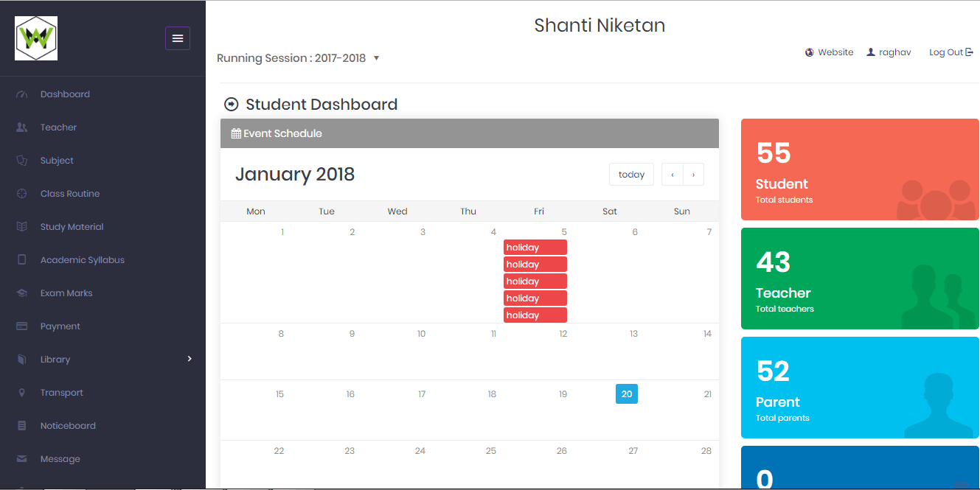The height and width of the screenshot is (490, 980).
Task: Click the Class Routine icon in sidebar
Action: click(22, 194)
